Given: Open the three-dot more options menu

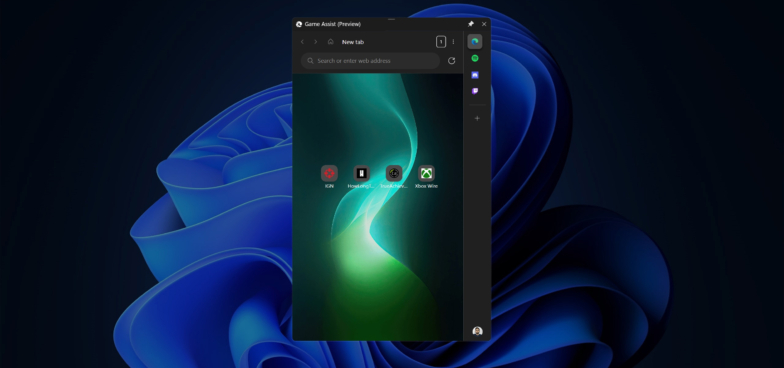Looking at the screenshot, I should tap(454, 42).
